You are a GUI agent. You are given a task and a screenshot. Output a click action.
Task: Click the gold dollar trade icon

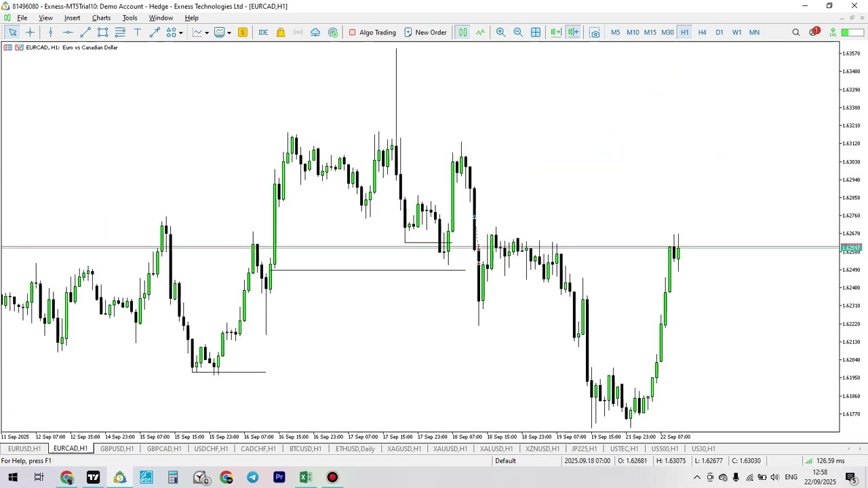(243, 33)
